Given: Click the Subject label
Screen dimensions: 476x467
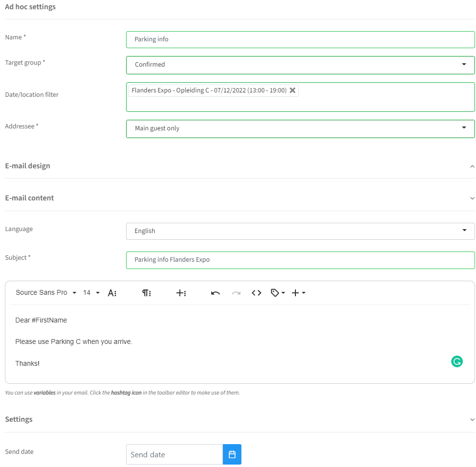Looking at the screenshot, I should click(x=18, y=258).
